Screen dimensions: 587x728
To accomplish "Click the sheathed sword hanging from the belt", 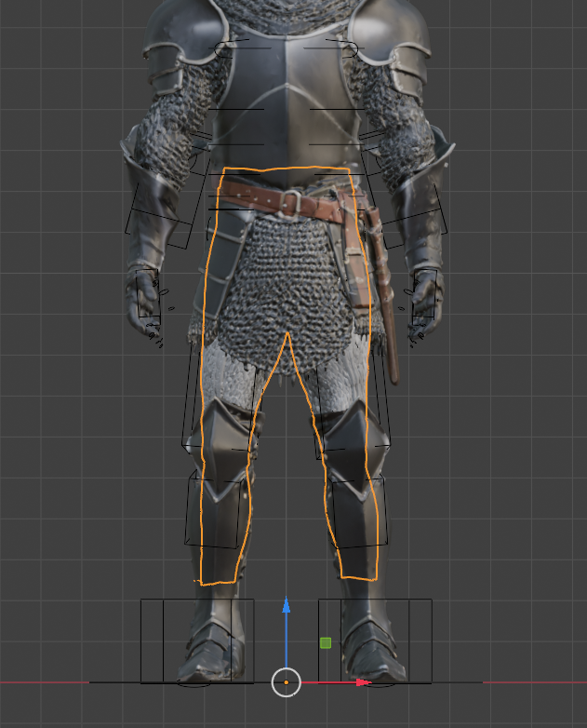I will click(382, 295).
